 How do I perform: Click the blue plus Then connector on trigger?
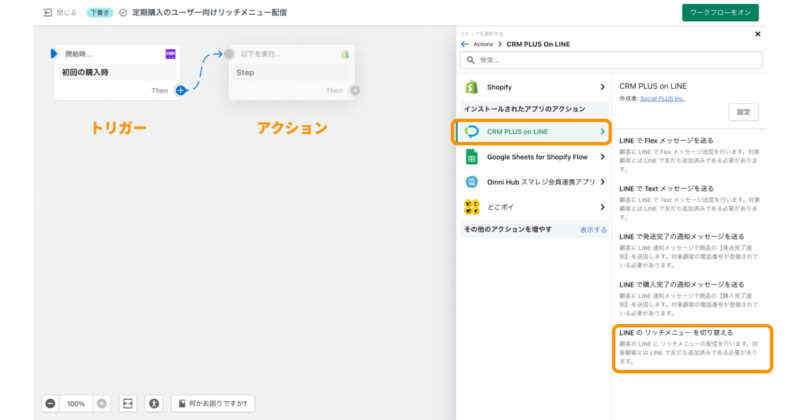pyautogui.click(x=181, y=90)
